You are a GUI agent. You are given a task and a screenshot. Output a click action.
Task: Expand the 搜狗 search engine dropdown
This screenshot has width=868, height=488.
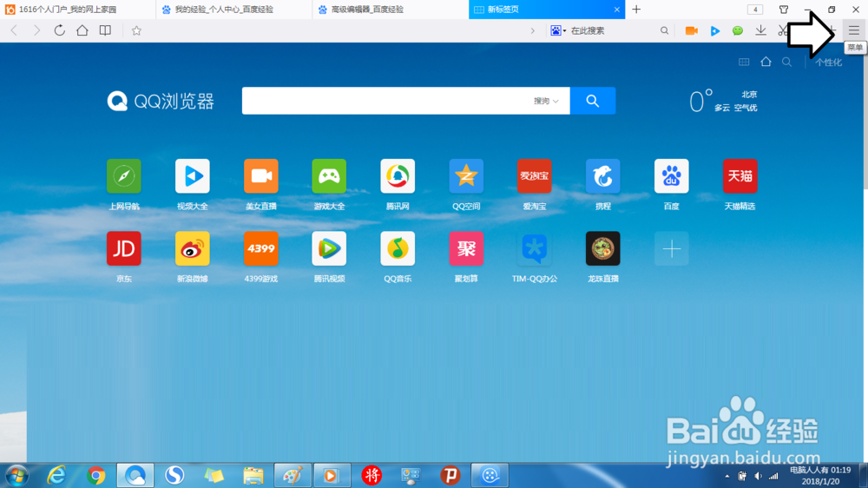pos(546,101)
